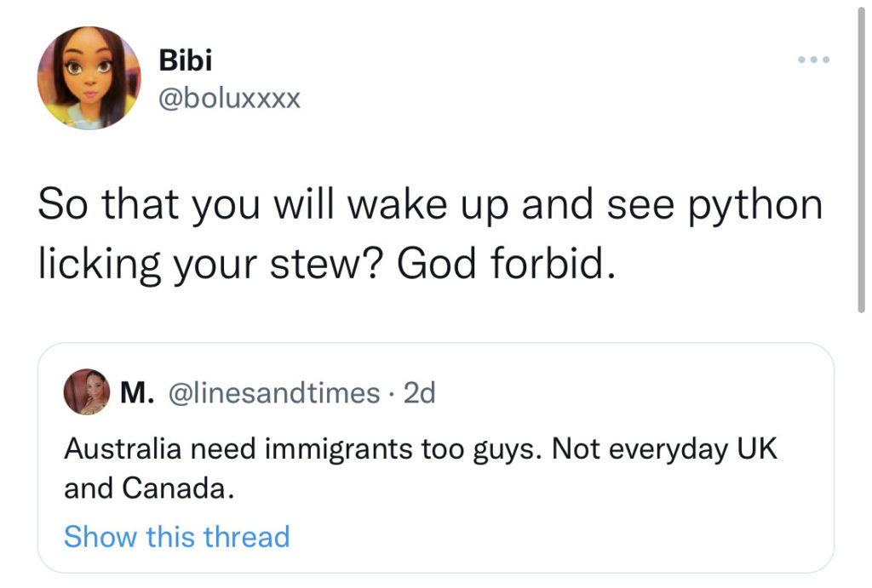Click the tweet line starting "So that you"

click(430, 205)
